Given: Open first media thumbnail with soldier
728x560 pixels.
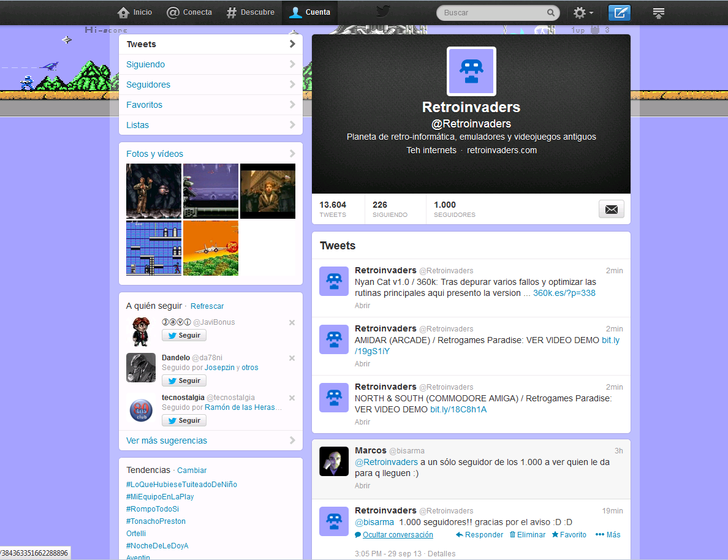Looking at the screenshot, I should point(154,191).
